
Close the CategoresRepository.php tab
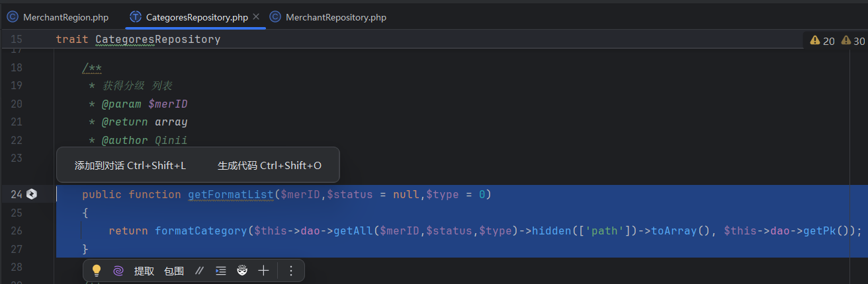click(256, 17)
